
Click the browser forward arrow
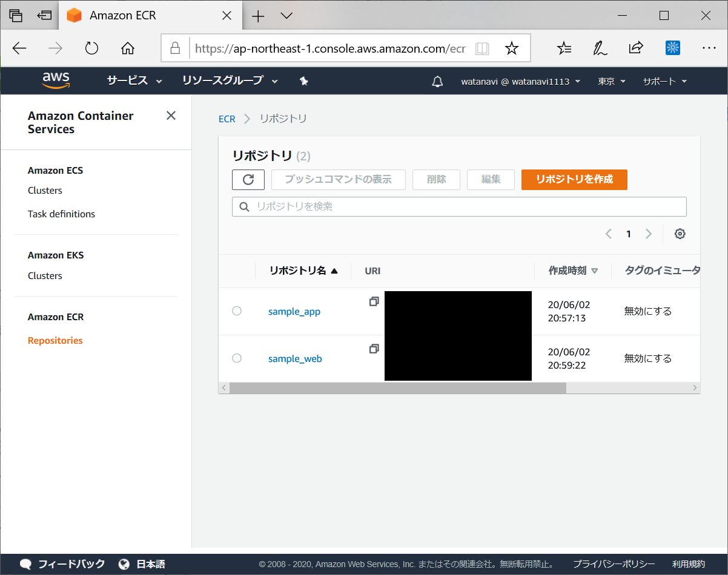coord(55,48)
